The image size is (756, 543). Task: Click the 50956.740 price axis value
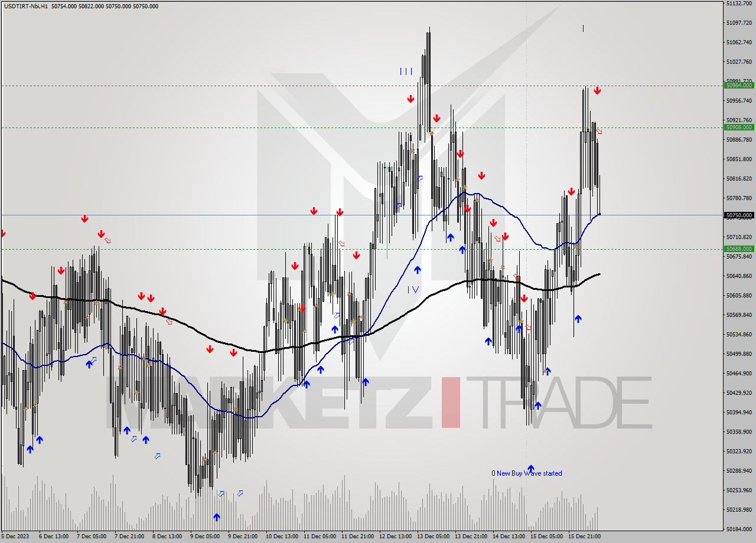739,101
